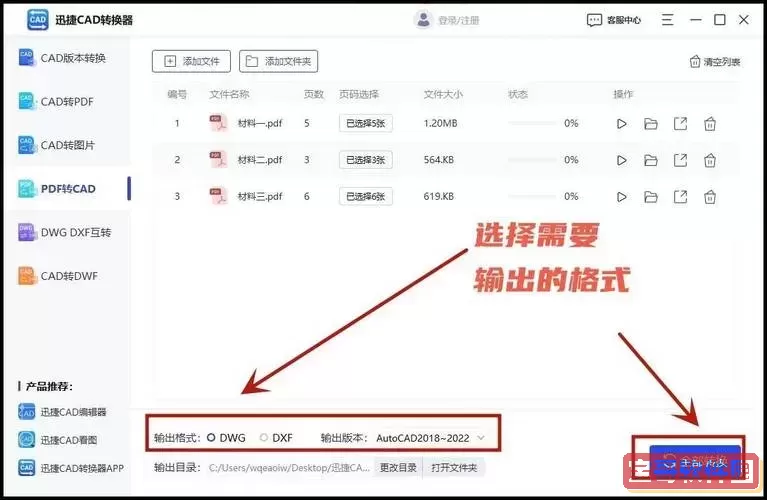Viewport: 767px width, 500px height.
Task: Click the user avatar icon
Action: click(423, 20)
